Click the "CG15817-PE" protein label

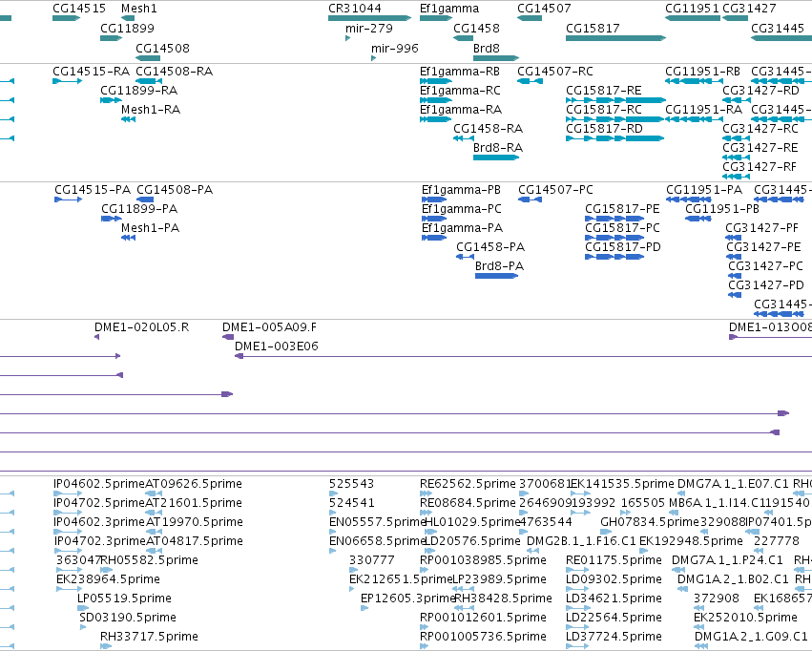pyautogui.click(x=622, y=209)
